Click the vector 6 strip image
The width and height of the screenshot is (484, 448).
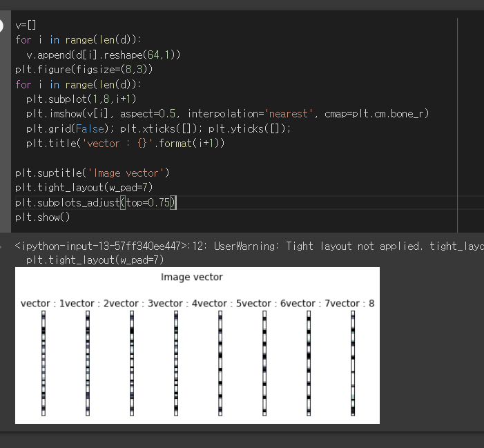(264, 363)
